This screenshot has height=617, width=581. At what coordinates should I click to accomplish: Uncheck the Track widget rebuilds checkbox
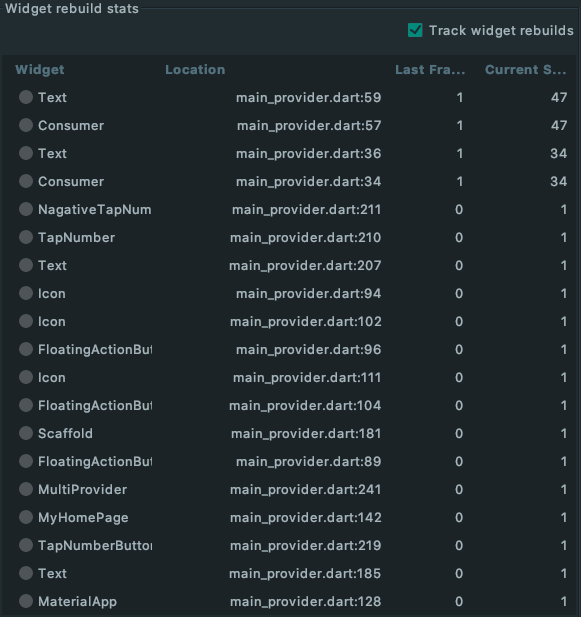[x=415, y=30]
